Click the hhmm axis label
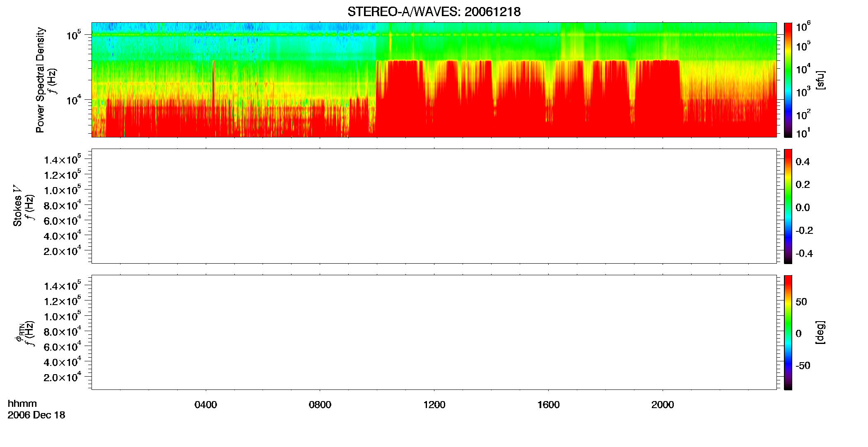The height and width of the screenshot is (447, 868). (22, 404)
